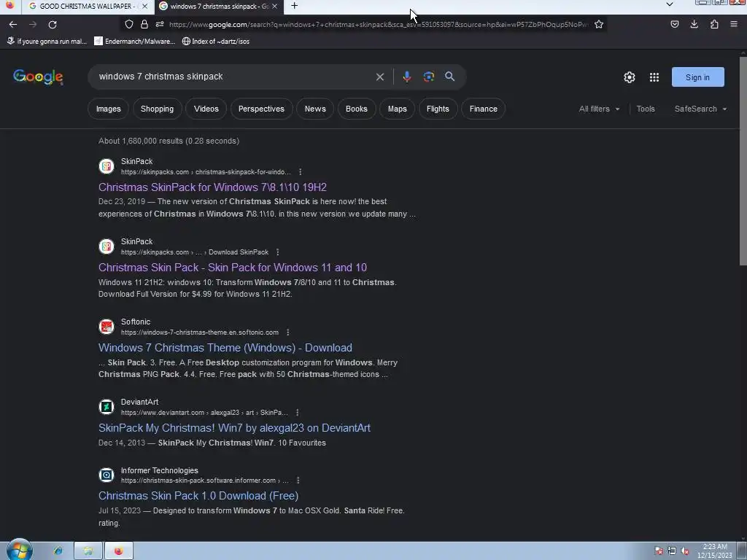Click inside the Google search text field
This screenshot has height=560, width=747.
pyautogui.click(x=233, y=77)
